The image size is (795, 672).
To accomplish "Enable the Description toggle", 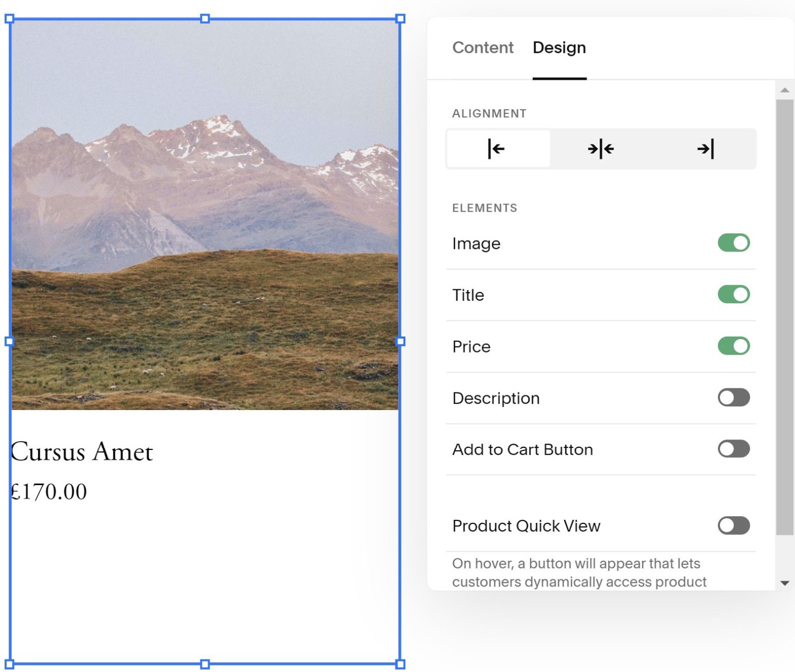I will pyautogui.click(x=733, y=397).
